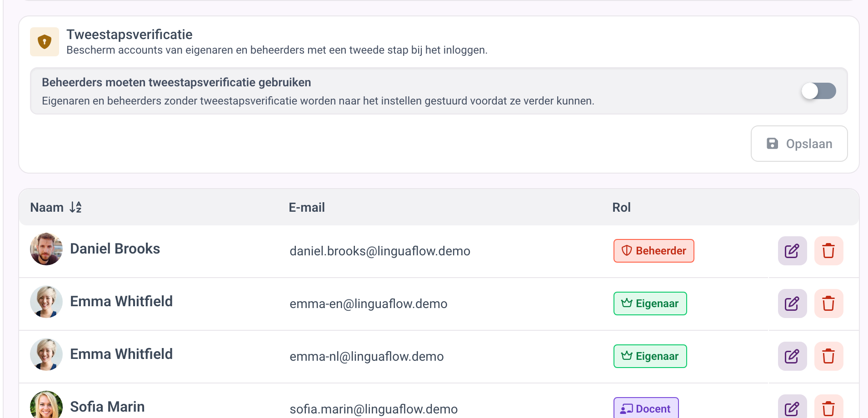The height and width of the screenshot is (418, 868).
Task: Edit the emma-en@linguaflow.demo user
Action: [x=792, y=304]
